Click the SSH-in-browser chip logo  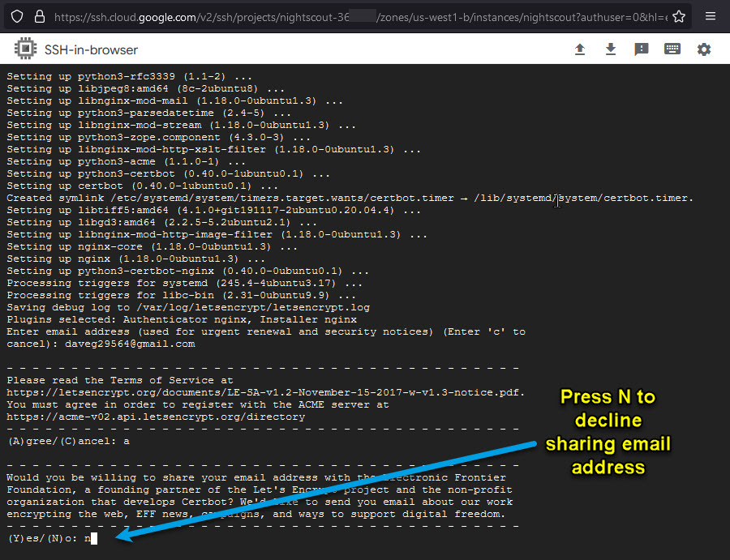tap(25, 49)
